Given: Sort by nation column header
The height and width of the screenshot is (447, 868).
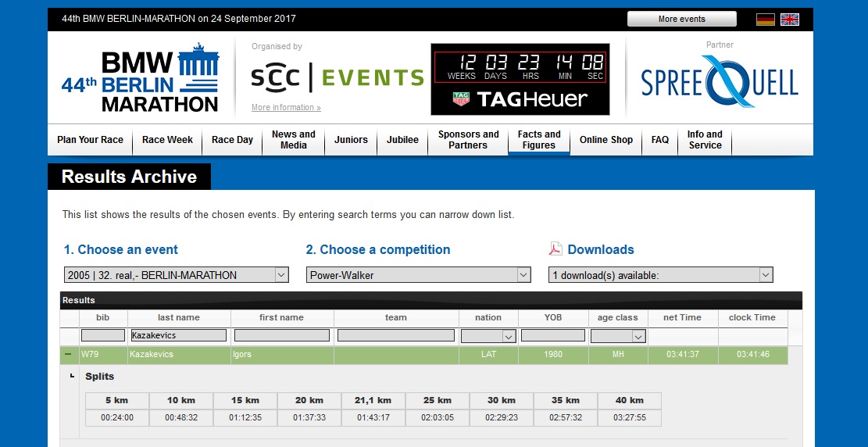Looking at the screenshot, I should click(488, 317).
